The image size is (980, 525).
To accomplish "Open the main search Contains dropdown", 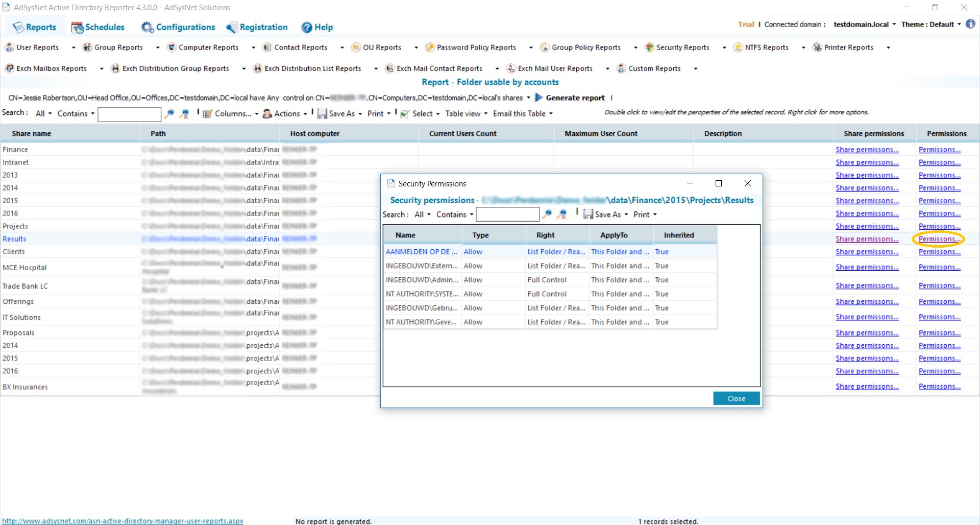I will [76, 113].
